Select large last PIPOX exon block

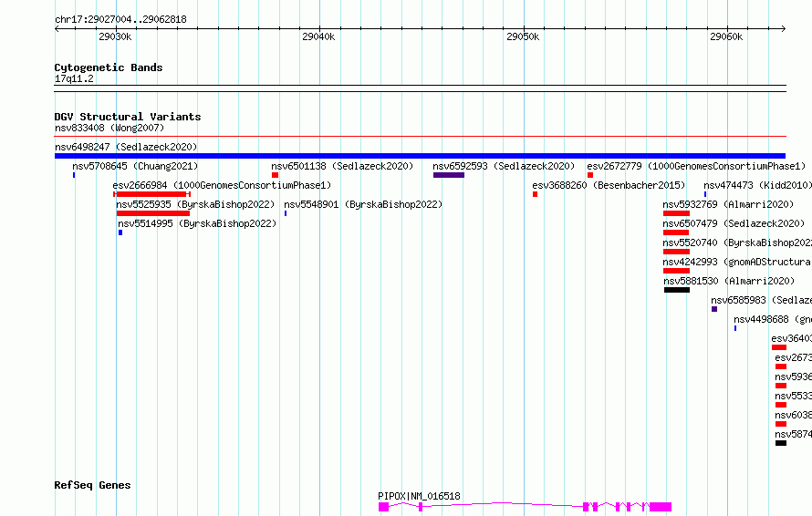(x=661, y=507)
